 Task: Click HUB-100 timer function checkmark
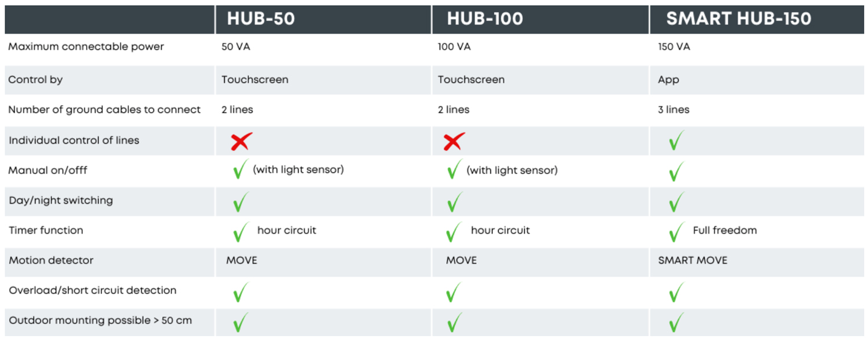click(x=454, y=232)
